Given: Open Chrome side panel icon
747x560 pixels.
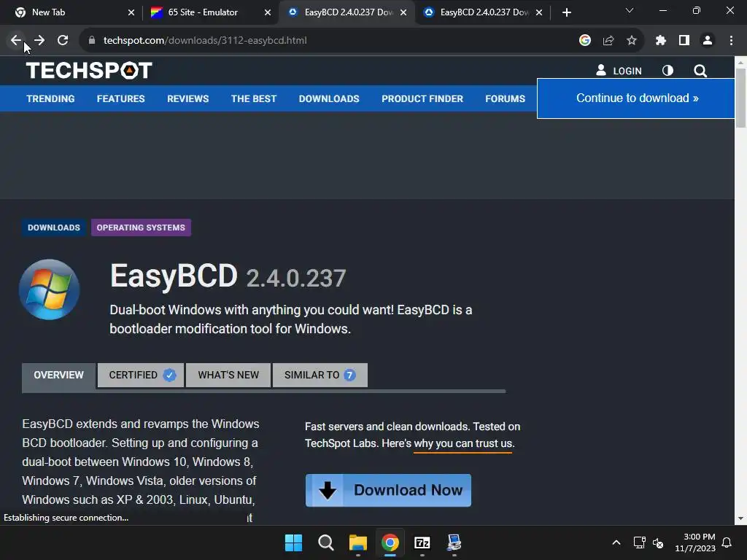Looking at the screenshot, I should [x=684, y=41].
